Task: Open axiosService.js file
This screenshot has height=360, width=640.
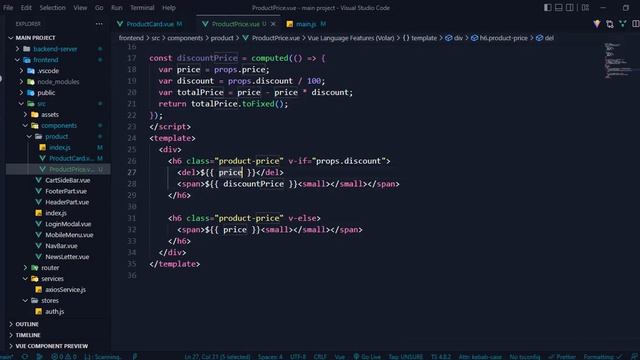Action: pos(65,289)
